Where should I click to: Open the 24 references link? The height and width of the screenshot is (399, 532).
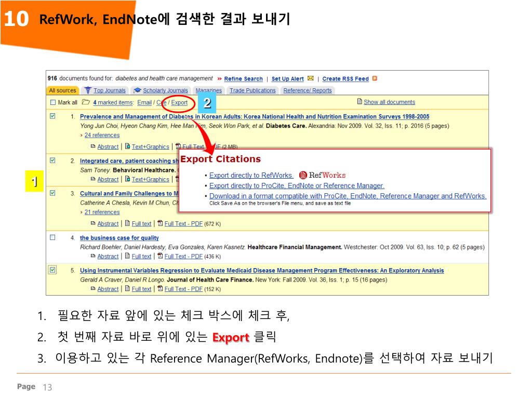pos(102,135)
